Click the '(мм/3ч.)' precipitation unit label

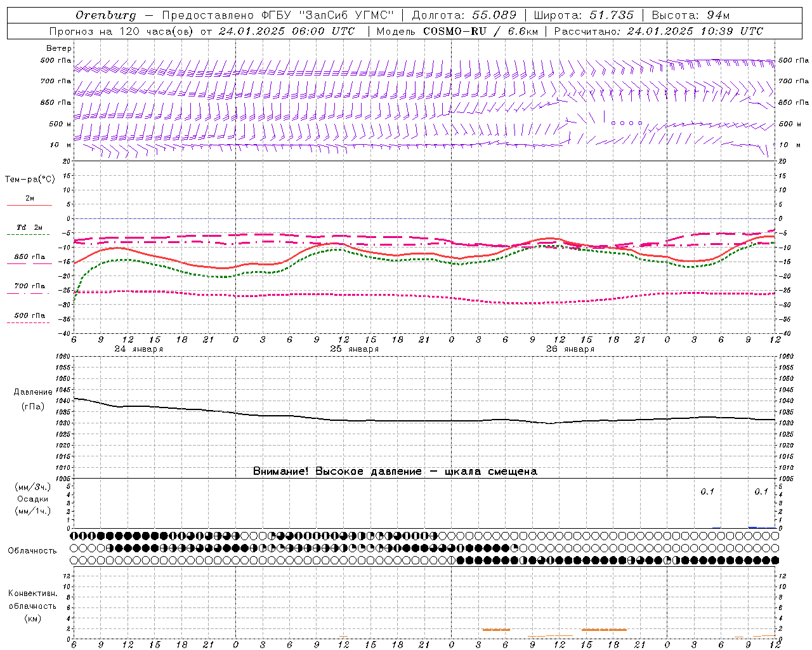pyautogui.click(x=33, y=487)
